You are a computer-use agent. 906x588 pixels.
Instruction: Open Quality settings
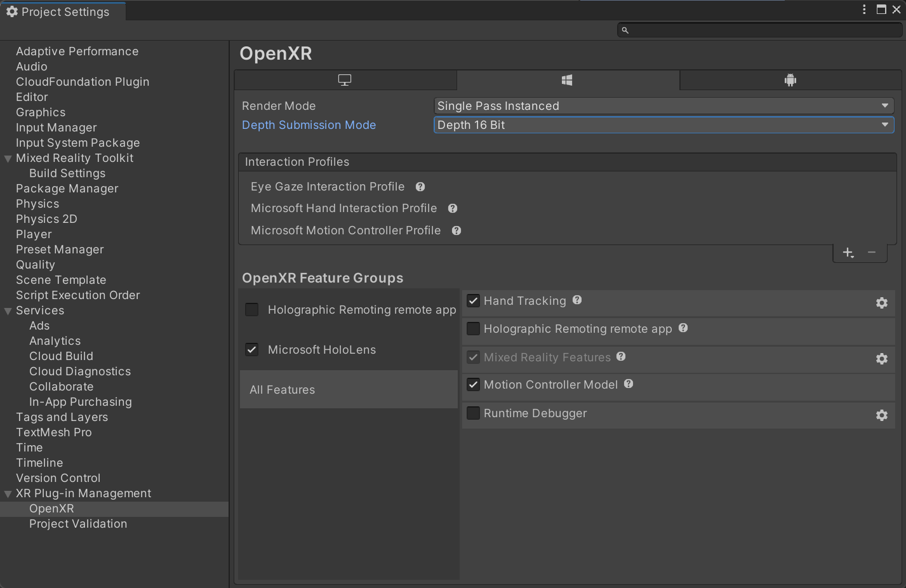(36, 265)
